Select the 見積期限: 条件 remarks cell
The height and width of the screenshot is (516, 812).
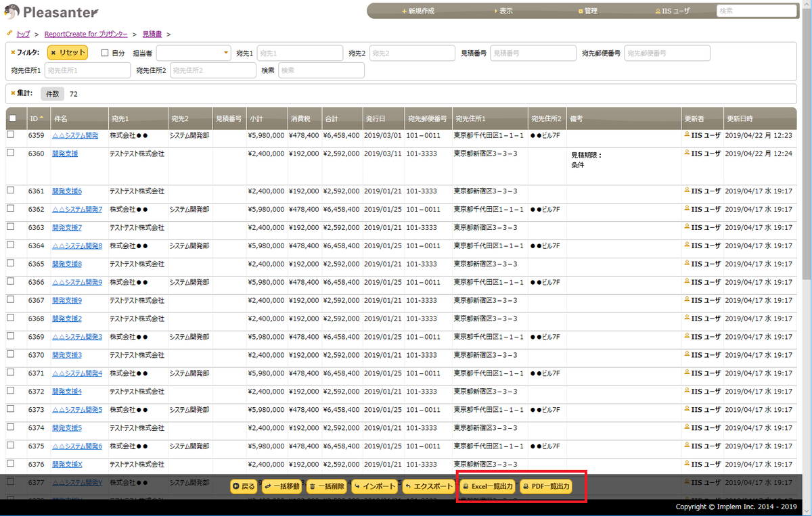tap(624, 166)
